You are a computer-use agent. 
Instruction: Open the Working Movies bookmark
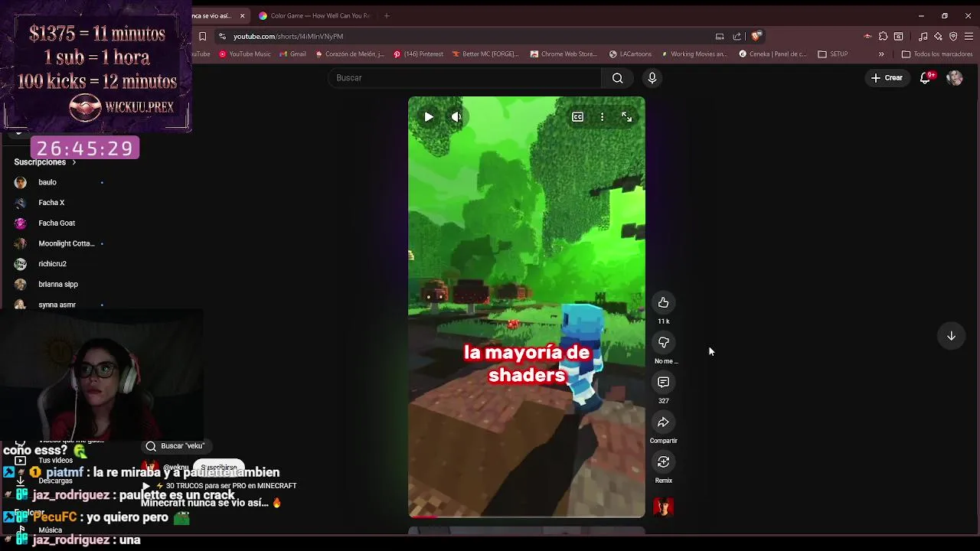point(693,54)
